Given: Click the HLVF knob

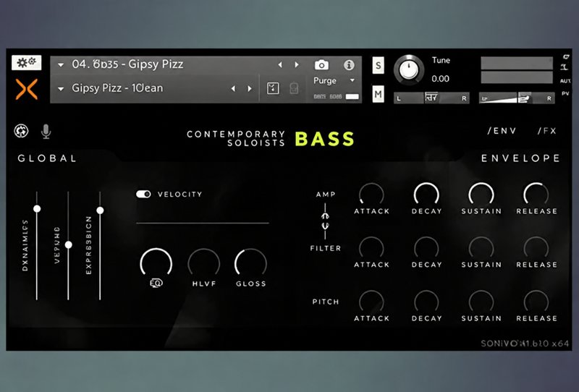Looking at the screenshot, I should point(203,263).
